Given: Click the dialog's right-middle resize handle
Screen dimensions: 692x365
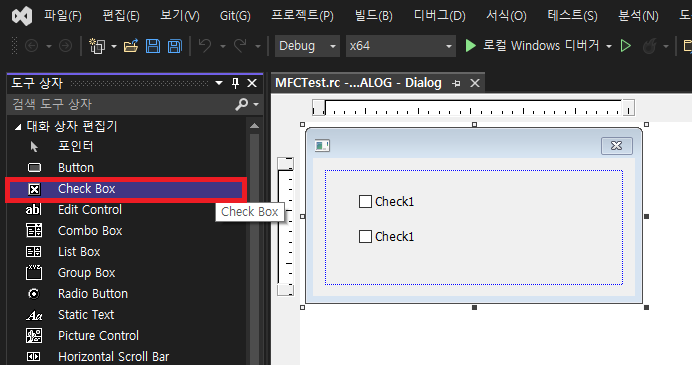Looking at the screenshot, I should tap(647, 217).
